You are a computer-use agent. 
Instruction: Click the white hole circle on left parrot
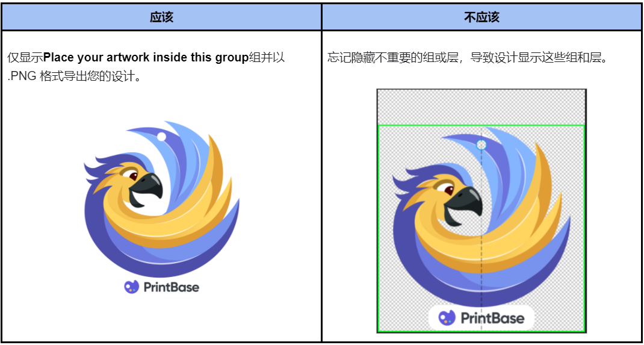click(162, 137)
